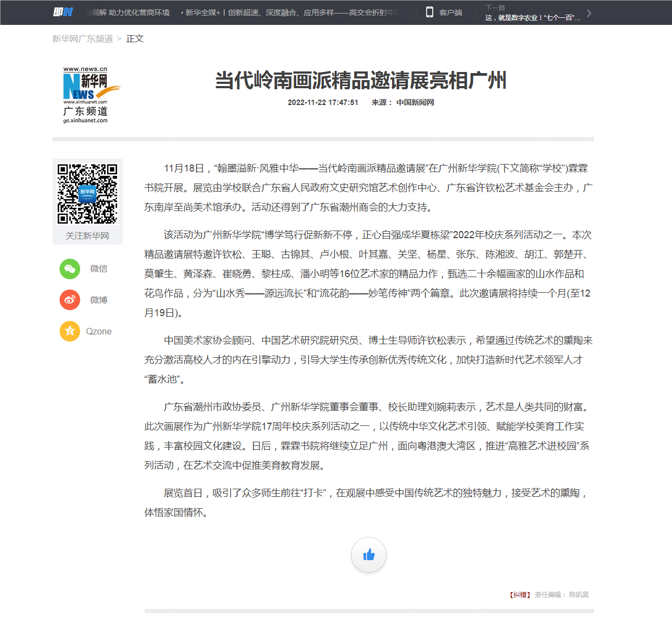Click the article title 当代岭南画派精品邀请展亮相广州
The width and height of the screenshot is (672, 637).
coord(361,81)
